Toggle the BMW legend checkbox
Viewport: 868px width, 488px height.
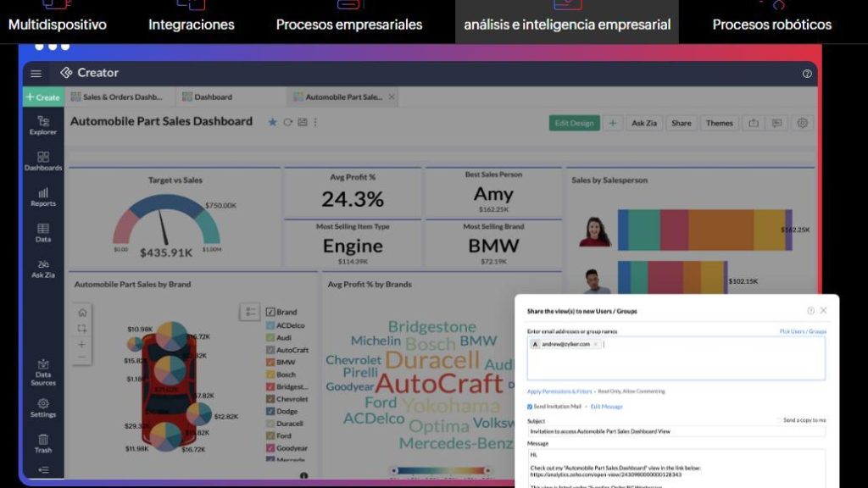point(270,363)
